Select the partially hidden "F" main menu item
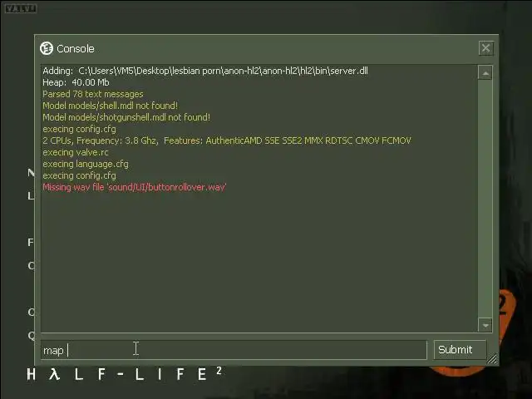This screenshot has width=532, height=399. [x=32, y=242]
